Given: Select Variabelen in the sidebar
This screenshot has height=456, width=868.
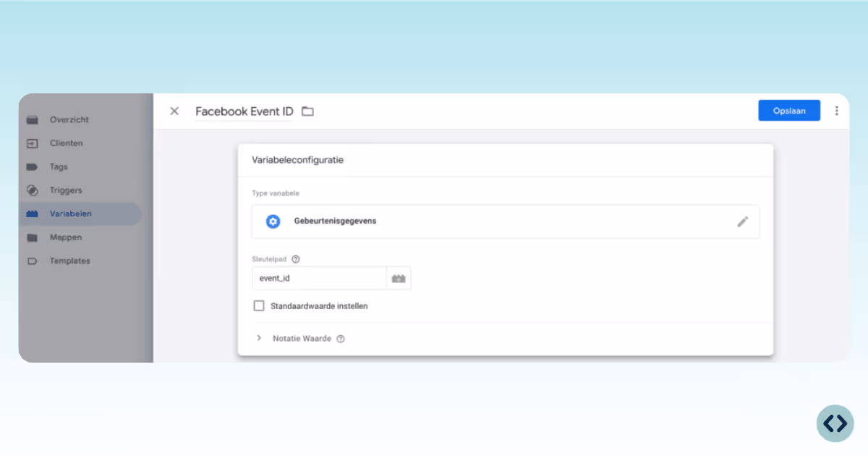Looking at the screenshot, I should 80,214.
